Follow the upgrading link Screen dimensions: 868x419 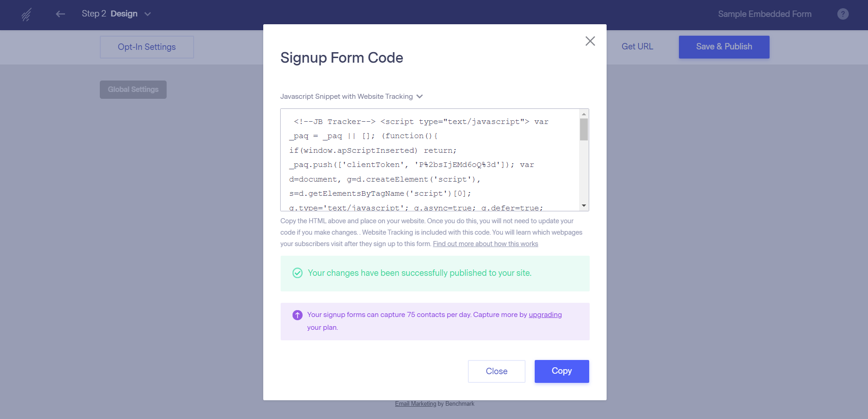545,315
